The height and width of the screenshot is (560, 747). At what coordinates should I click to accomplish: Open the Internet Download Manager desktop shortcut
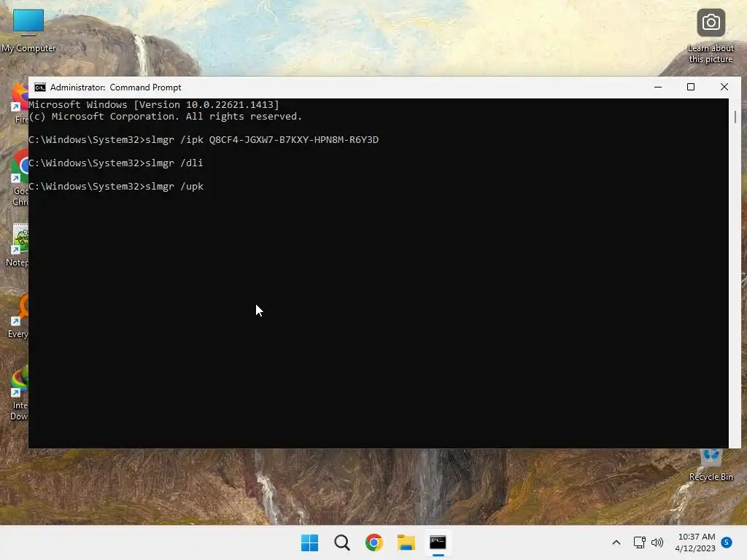pos(19,393)
